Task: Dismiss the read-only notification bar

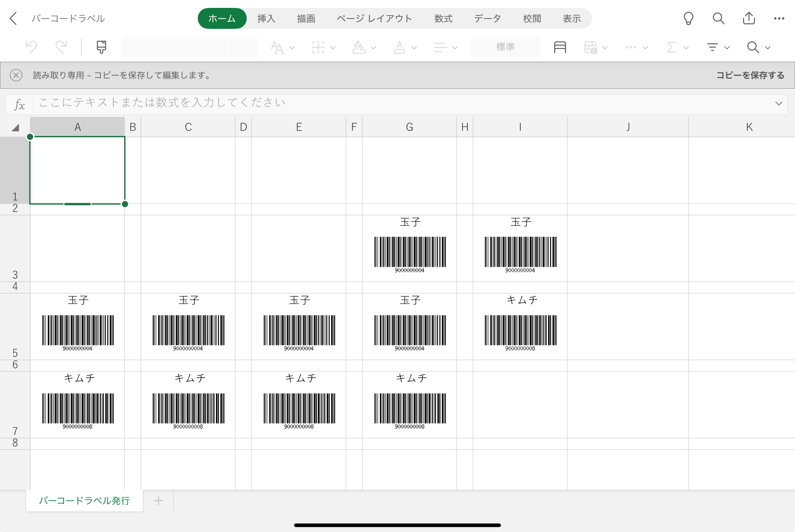Action: click(16, 75)
